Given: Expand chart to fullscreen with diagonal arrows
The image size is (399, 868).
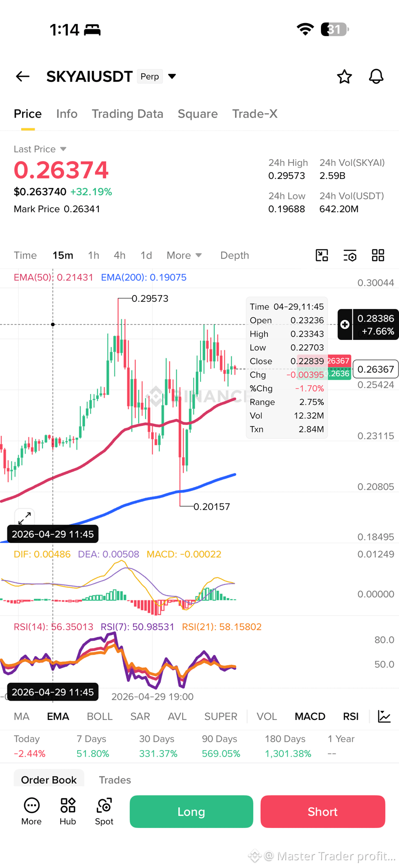Looking at the screenshot, I should click(x=24, y=518).
